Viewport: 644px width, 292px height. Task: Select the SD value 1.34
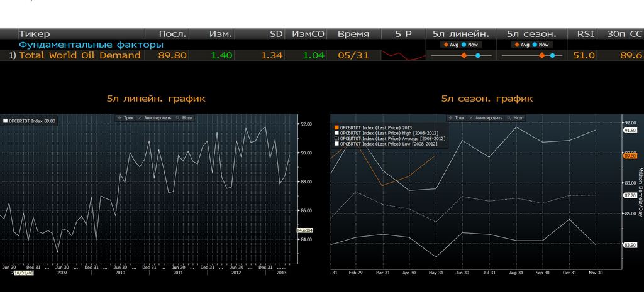[272, 55]
